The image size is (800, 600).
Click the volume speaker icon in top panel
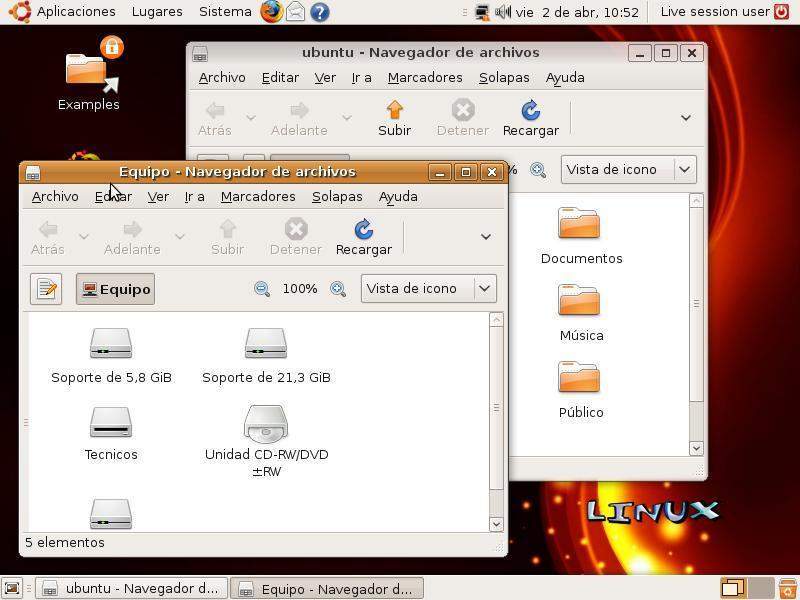tap(501, 12)
